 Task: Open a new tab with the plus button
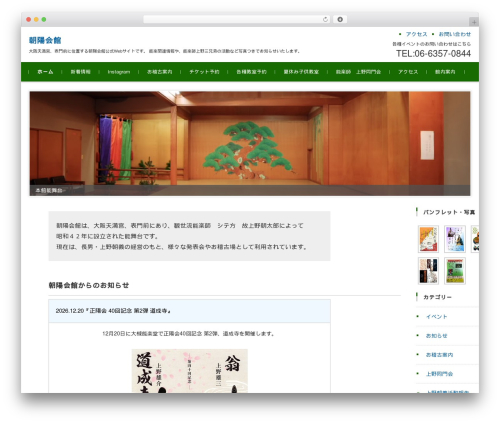pos(474,22)
